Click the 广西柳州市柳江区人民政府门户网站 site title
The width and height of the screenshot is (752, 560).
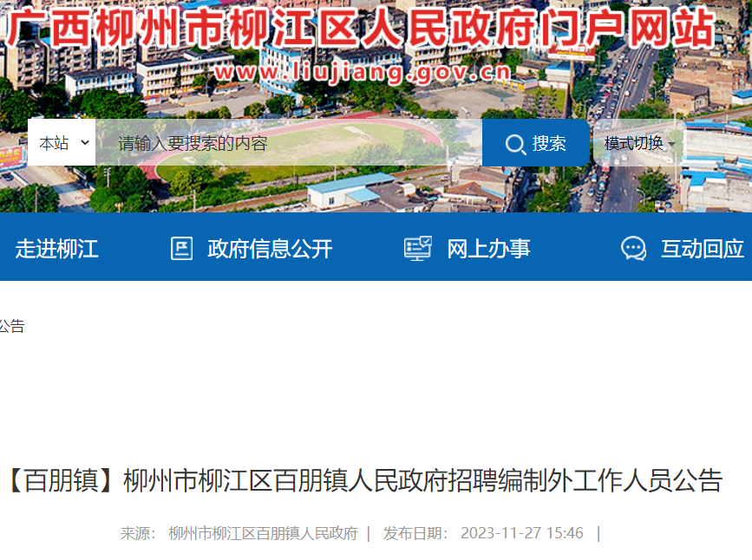pos(360,29)
